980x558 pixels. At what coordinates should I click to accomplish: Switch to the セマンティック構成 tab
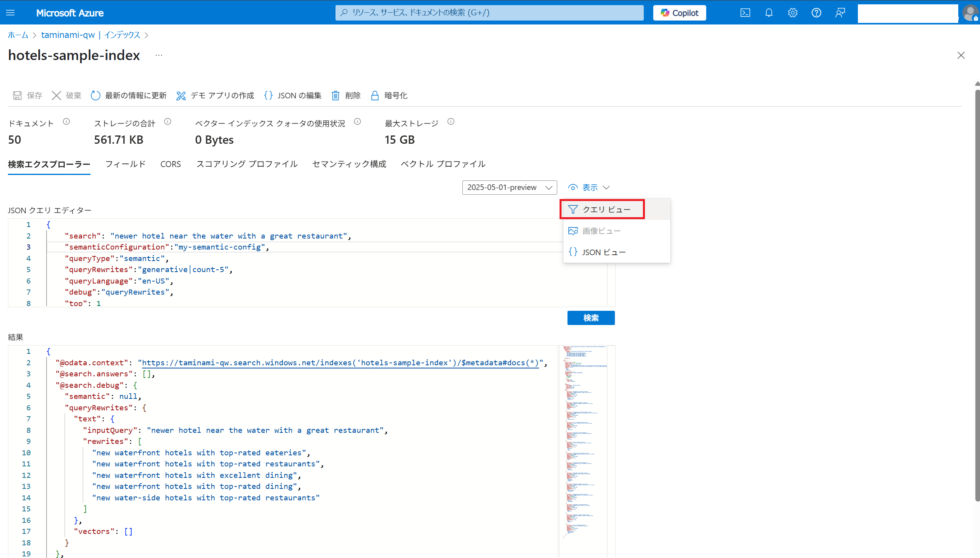(x=349, y=164)
